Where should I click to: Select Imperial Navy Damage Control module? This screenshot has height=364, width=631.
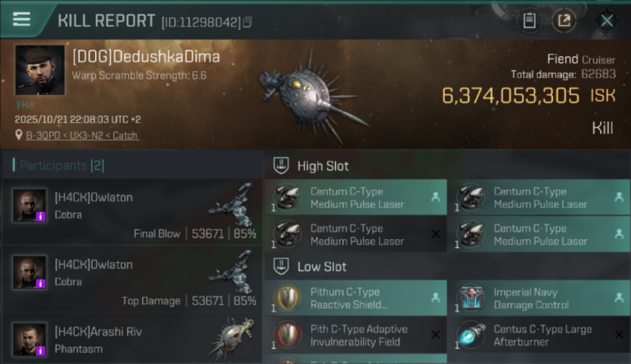[538, 298]
